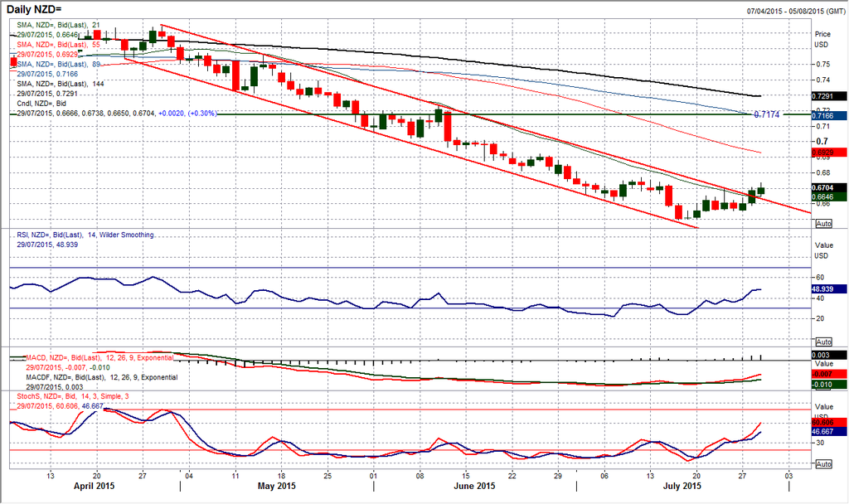Click the blue 48.939 RSI value tag
Screen dimensions: 849x504
pos(829,289)
